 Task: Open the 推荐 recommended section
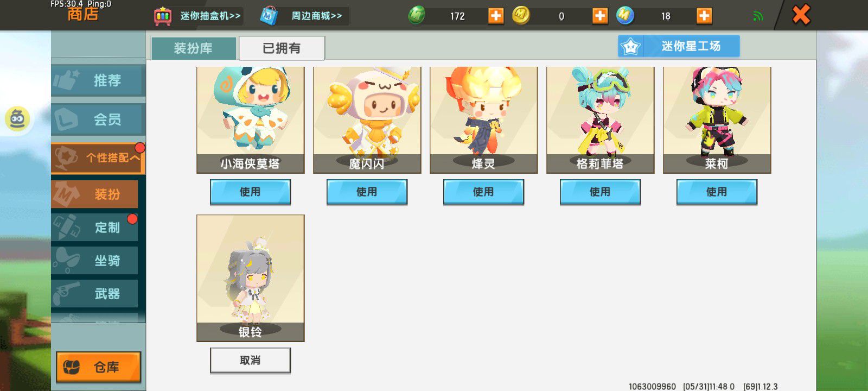(x=98, y=80)
